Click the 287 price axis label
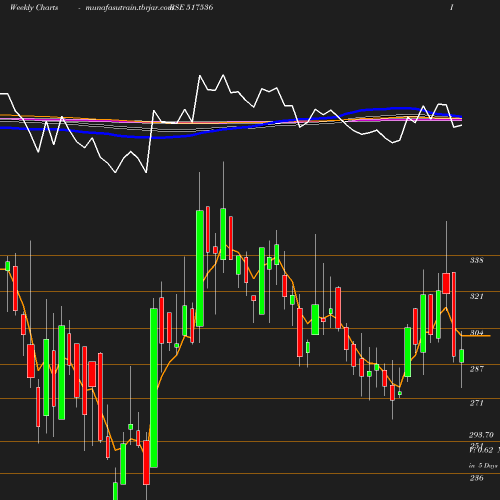 point(476,369)
